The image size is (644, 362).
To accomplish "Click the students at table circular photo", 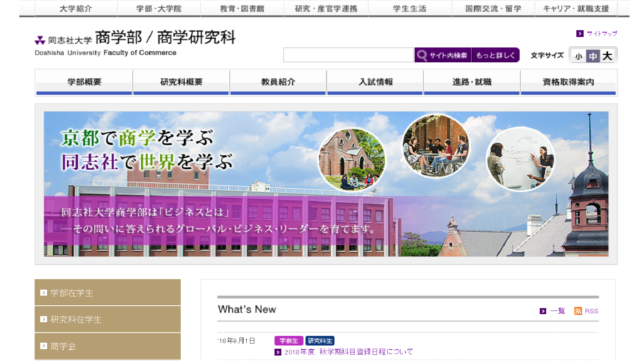I will (x=436, y=146).
